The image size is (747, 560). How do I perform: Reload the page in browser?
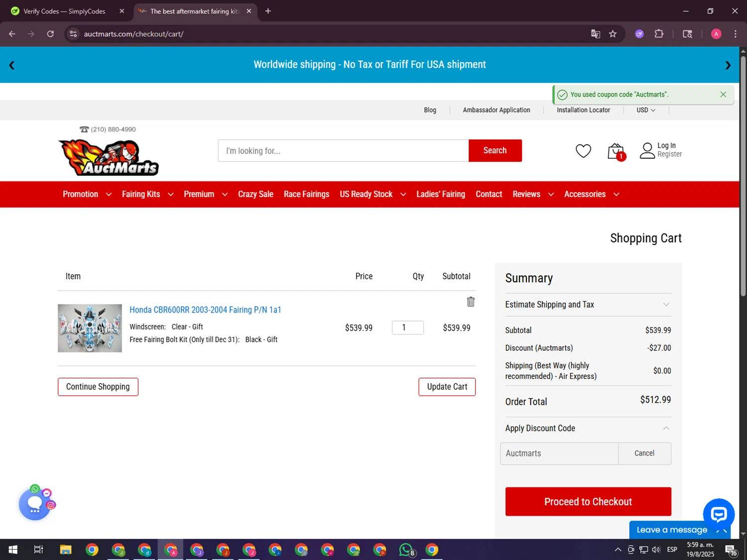(50, 34)
